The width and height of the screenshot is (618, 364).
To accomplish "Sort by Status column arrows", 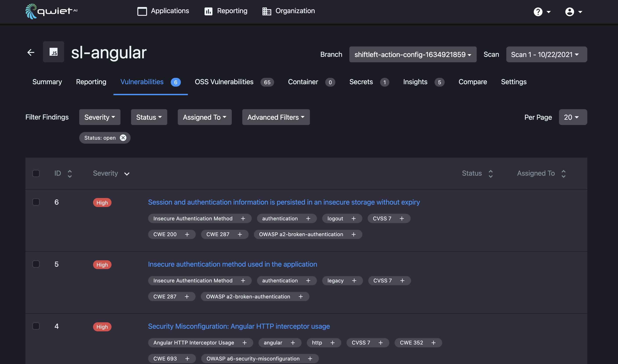I will (x=491, y=174).
